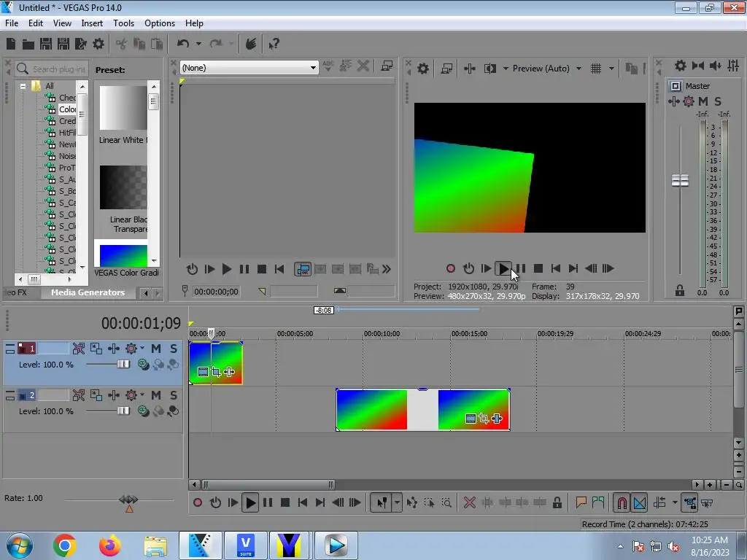
Task: Open a project with the folder icon
Action: pos(28,44)
